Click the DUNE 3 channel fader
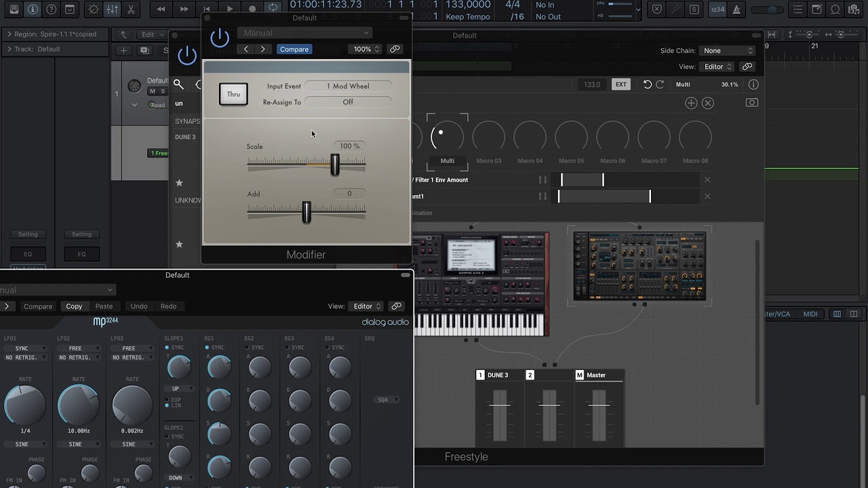This screenshot has height=488, width=868. click(x=500, y=415)
